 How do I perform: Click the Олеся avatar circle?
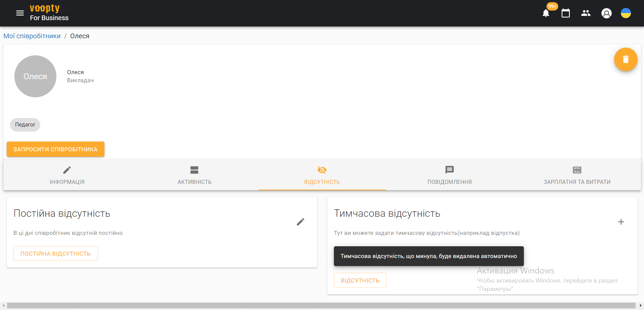coord(35,76)
